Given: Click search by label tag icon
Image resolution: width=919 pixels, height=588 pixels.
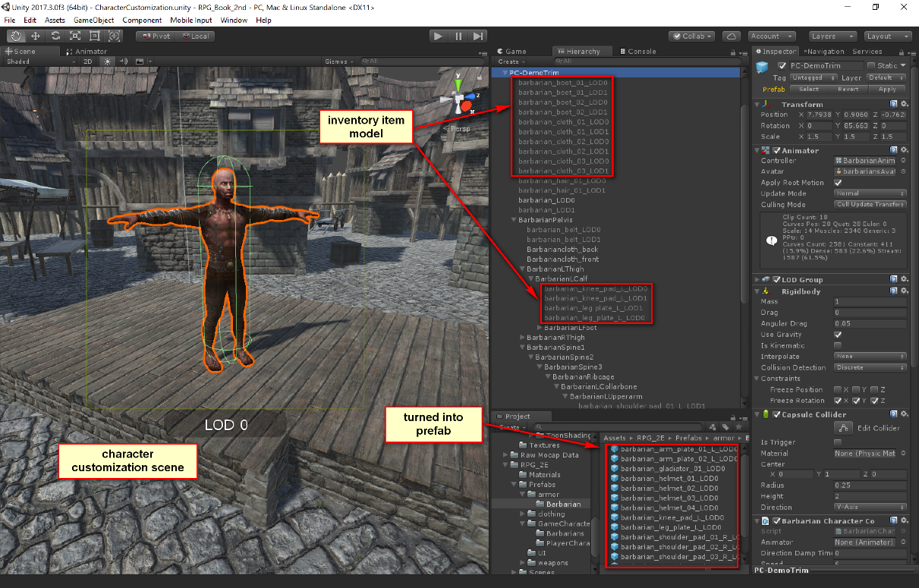Looking at the screenshot, I should (725, 426).
